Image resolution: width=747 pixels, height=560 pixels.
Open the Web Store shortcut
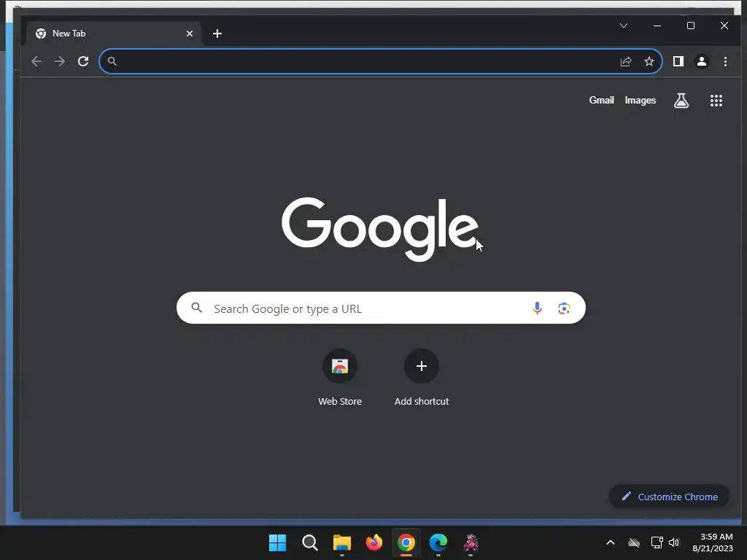[340, 378]
